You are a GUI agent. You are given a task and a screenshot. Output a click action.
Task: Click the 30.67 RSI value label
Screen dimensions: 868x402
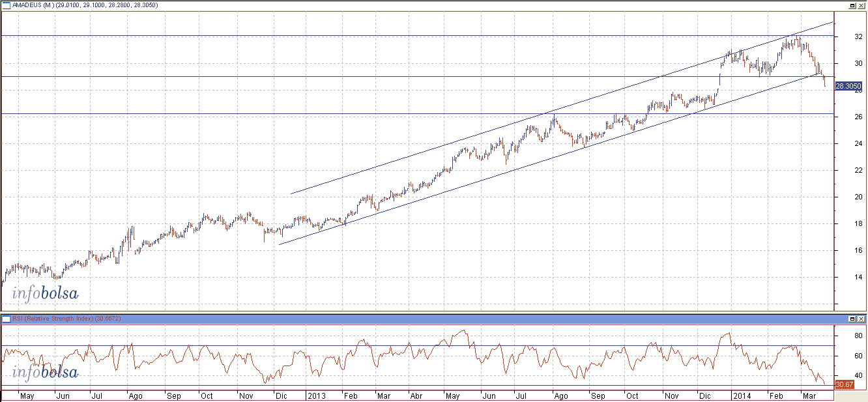point(845,384)
